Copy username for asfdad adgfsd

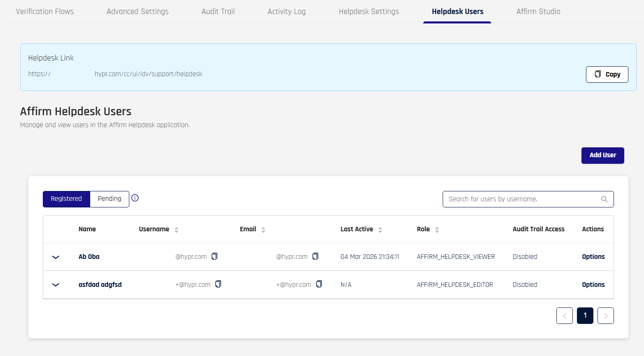coord(218,284)
